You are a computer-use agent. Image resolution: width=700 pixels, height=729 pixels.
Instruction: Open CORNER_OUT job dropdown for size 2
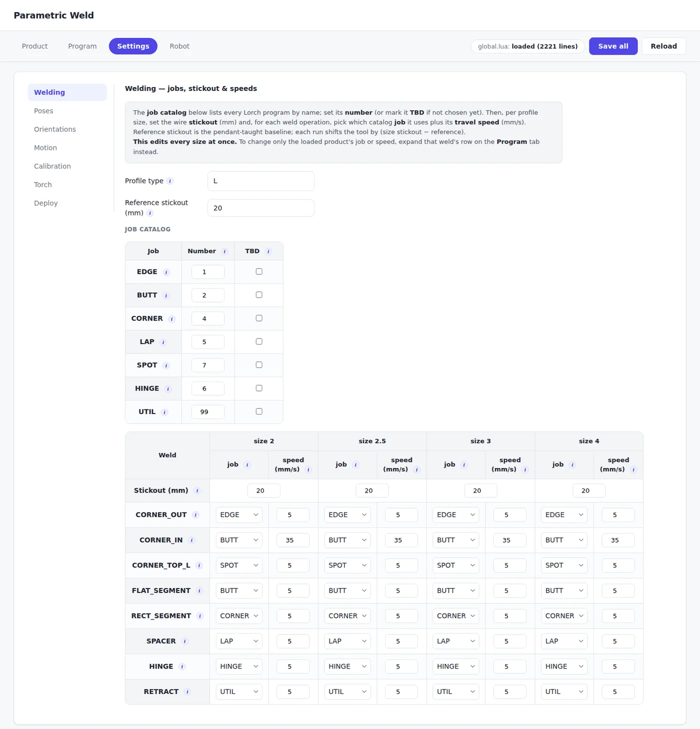(x=239, y=515)
